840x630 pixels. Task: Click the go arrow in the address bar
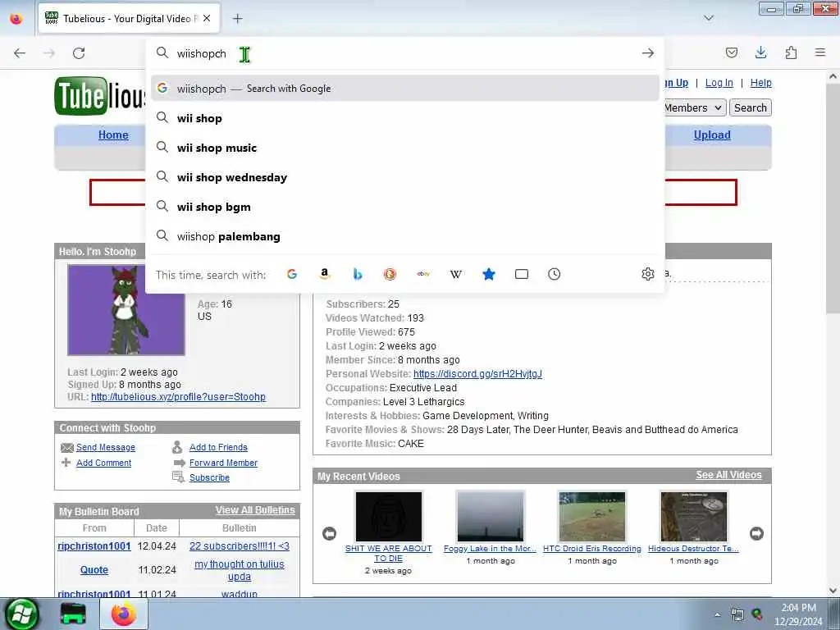pos(648,53)
